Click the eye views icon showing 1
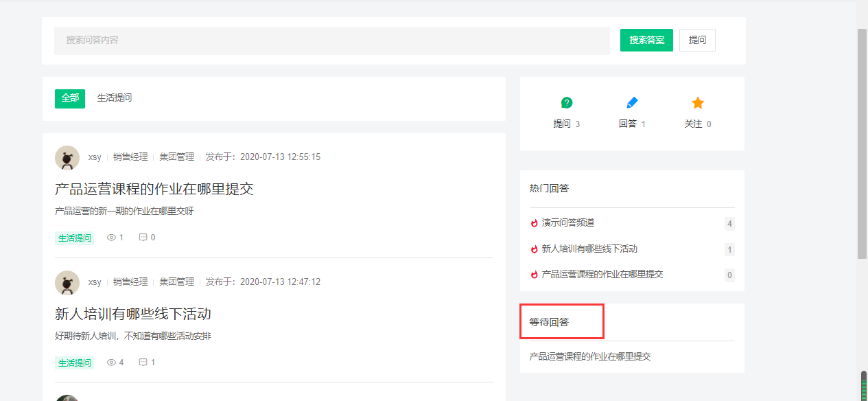This screenshot has height=401, width=868. click(x=111, y=238)
